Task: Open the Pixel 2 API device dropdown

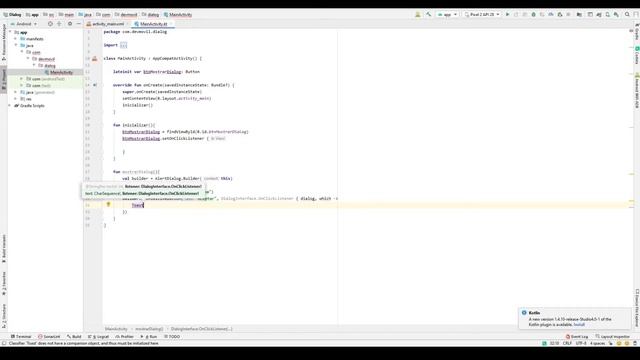Action: pos(482,14)
